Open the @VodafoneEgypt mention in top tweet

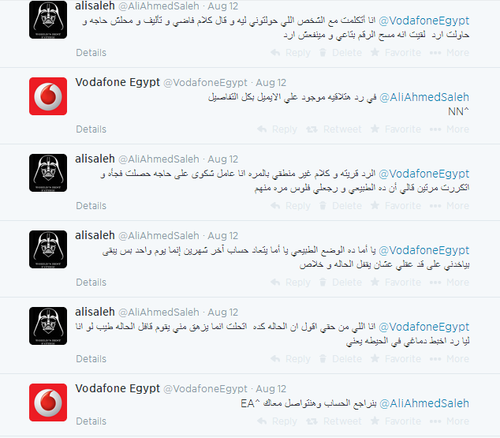click(x=424, y=21)
